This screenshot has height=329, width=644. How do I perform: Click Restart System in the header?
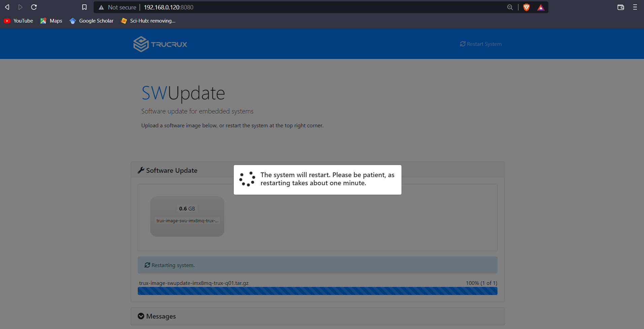[x=481, y=44]
